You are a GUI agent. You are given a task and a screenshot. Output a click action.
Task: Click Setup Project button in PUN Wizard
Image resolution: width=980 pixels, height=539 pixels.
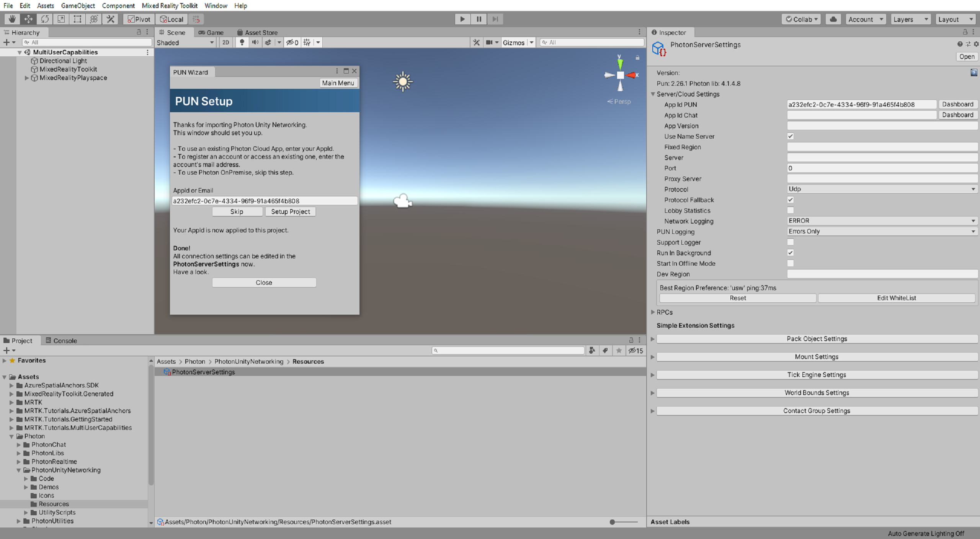pyautogui.click(x=290, y=211)
